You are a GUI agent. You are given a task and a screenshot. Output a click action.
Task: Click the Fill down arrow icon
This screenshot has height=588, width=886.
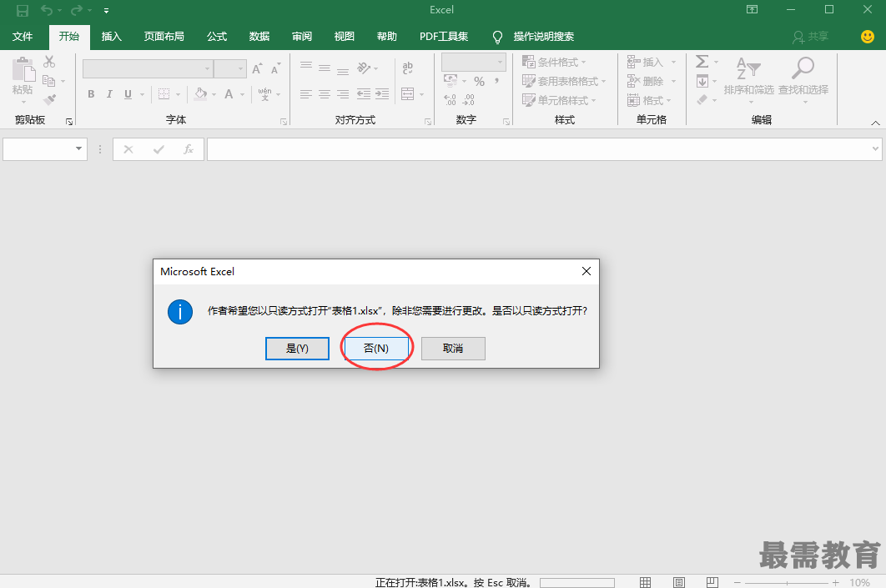702,82
